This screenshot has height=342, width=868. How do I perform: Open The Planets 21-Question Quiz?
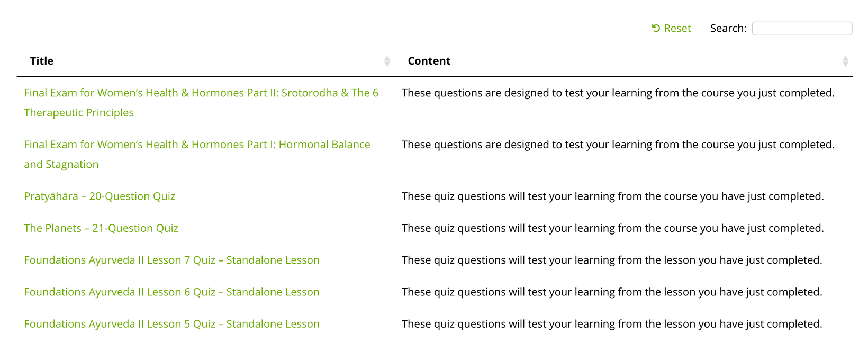101,228
